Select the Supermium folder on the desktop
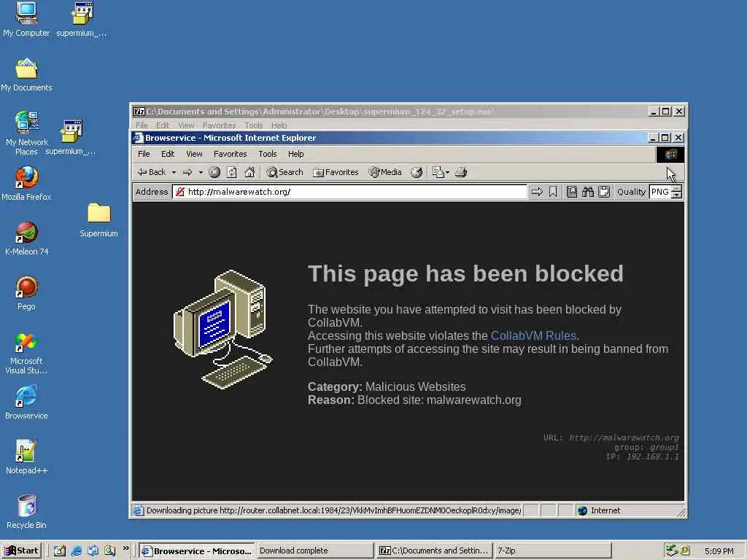 pyautogui.click(x=98, y=220)
